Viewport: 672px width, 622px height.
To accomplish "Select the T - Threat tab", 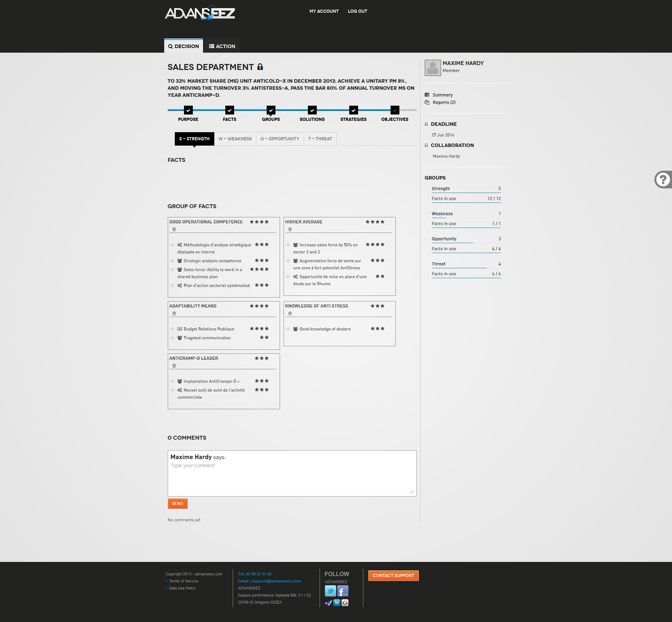I will click(320, 139).
